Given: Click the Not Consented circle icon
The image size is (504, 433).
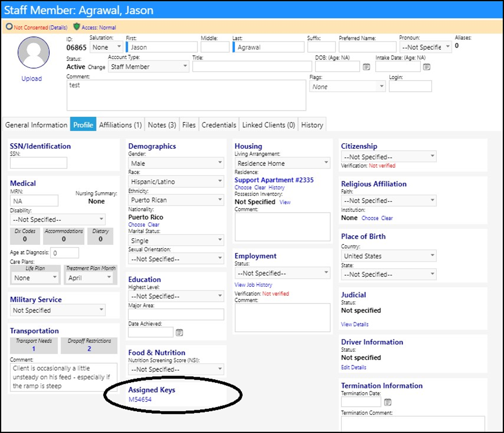Looking at the screenshot, I should (x=9, y=27).
